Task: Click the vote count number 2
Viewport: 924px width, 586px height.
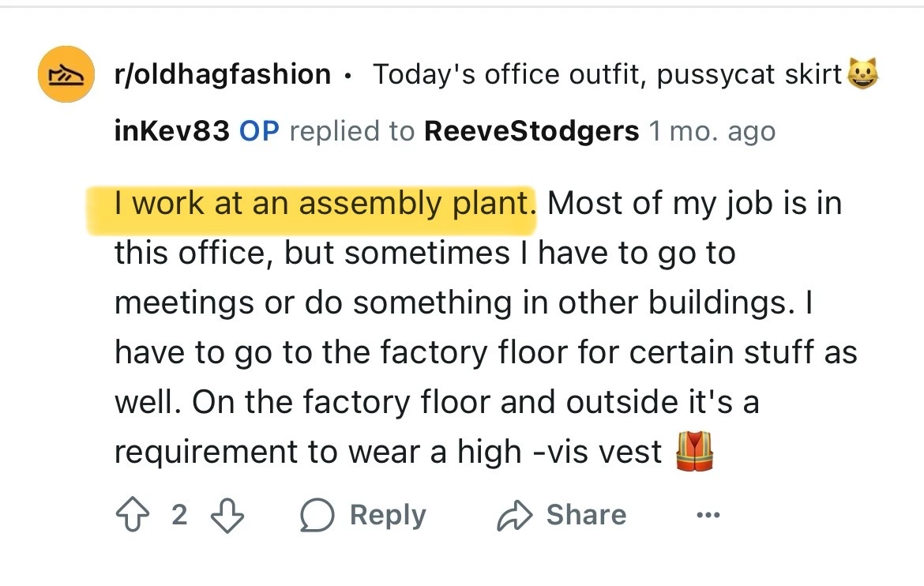Action: [180, 515]
